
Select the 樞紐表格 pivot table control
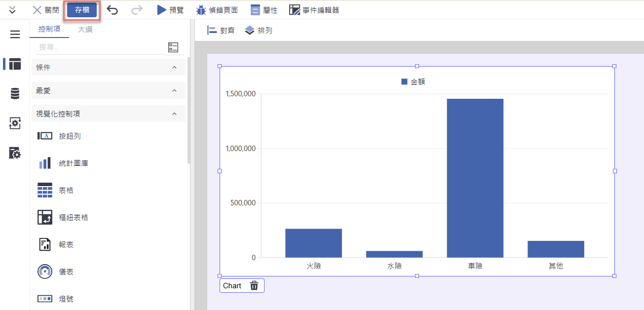73,218
